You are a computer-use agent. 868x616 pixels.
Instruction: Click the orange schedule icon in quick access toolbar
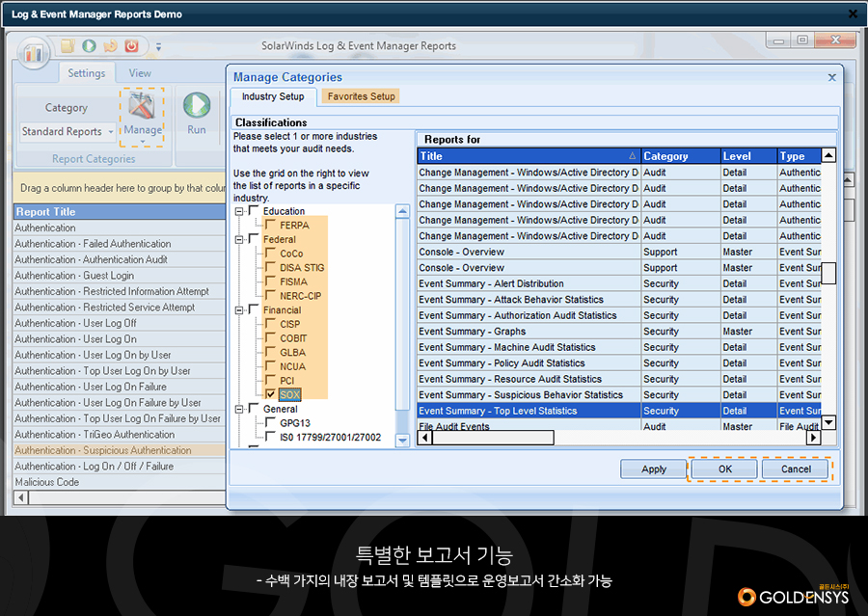110,45
